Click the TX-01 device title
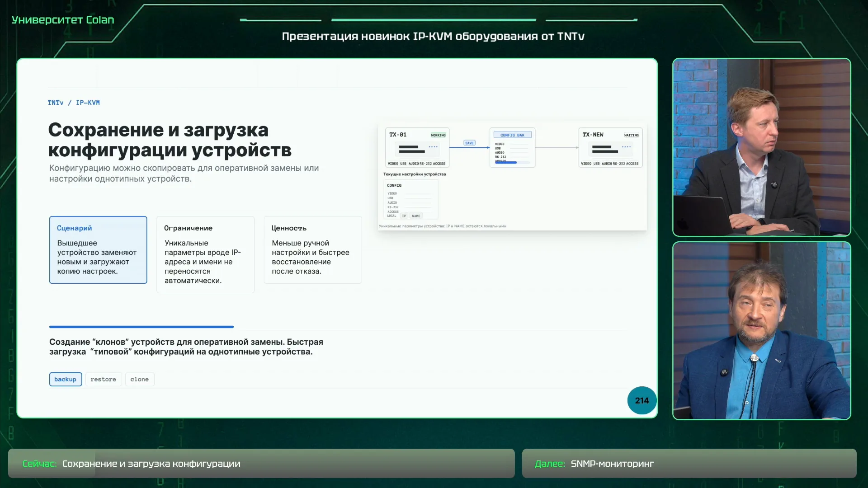The image size is (868, 488). 398,135
